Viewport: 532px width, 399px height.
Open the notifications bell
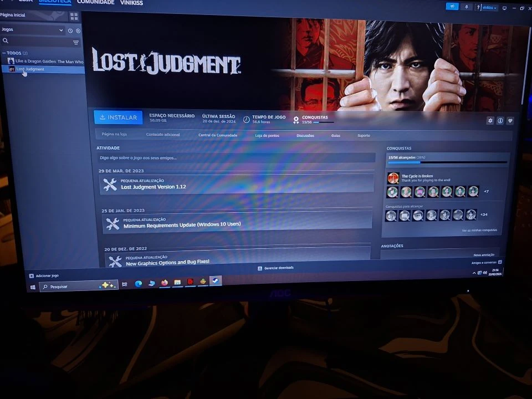(467, 7)
